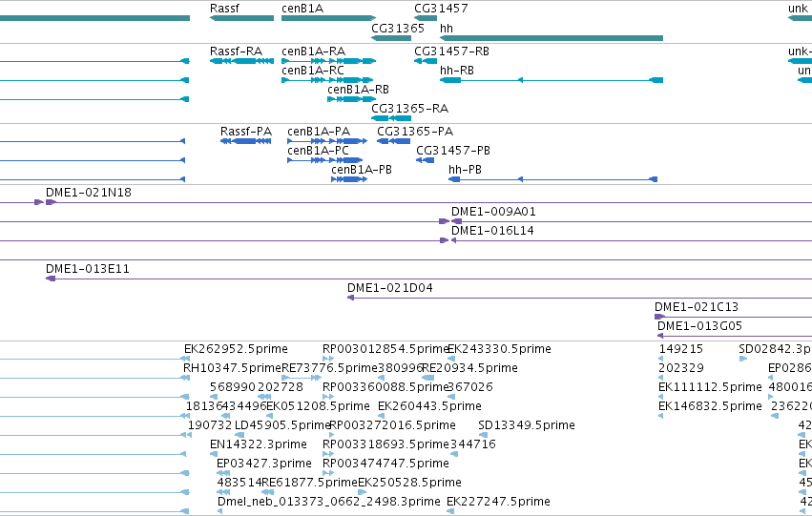Click the 202728 EST label
Screen dimensions: 812x516
point(281,387)
